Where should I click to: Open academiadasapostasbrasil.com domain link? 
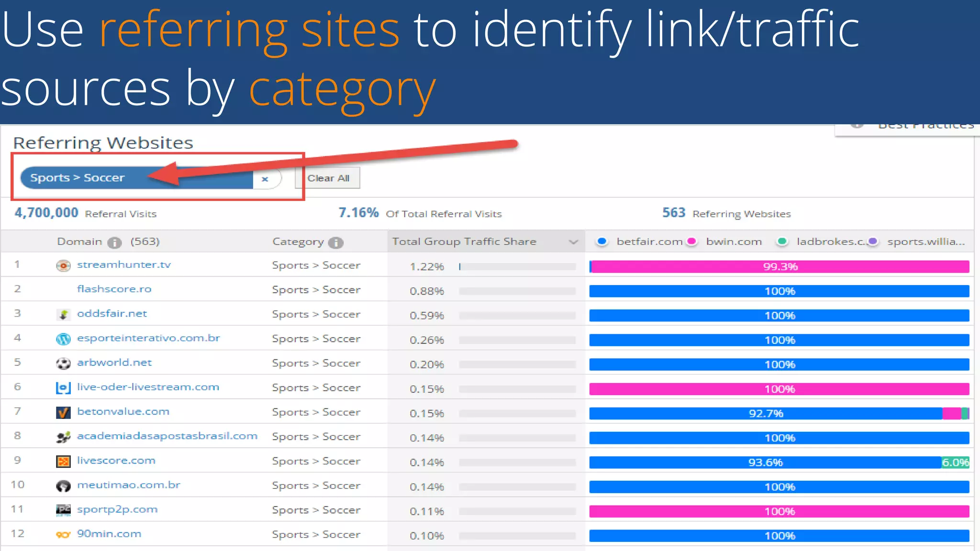167,436
